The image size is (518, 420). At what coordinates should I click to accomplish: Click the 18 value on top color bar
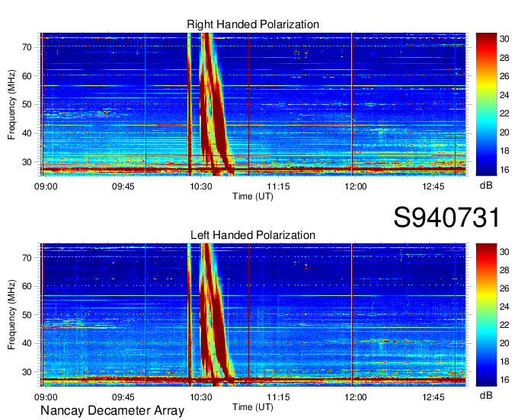pos(504,151)
